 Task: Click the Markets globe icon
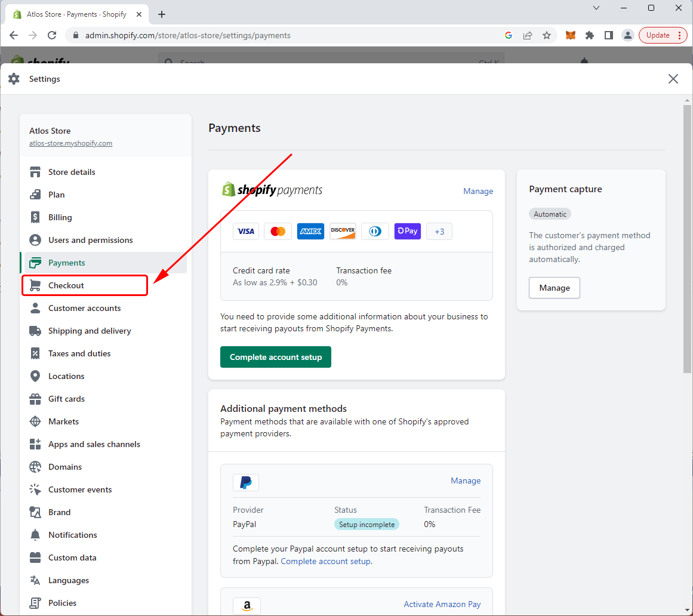(35, 421)
